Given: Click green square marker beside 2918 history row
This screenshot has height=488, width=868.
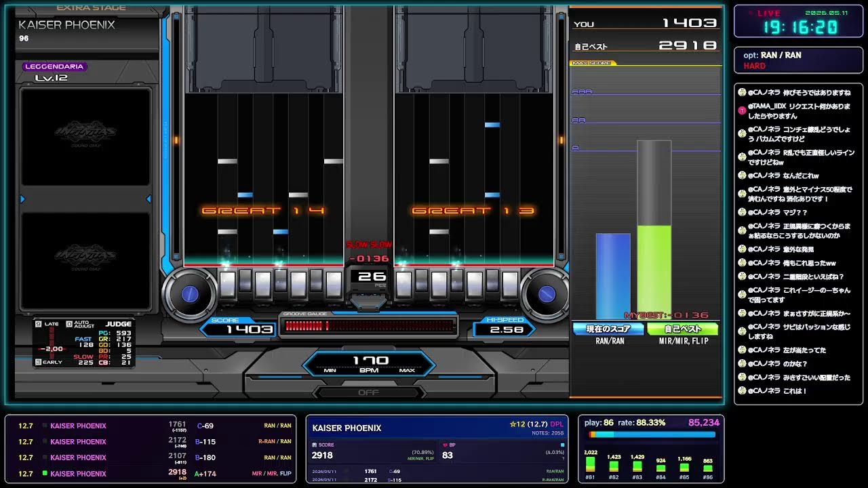Looking at the screenshot, I should pyautogui.click(x=45, y=473).
